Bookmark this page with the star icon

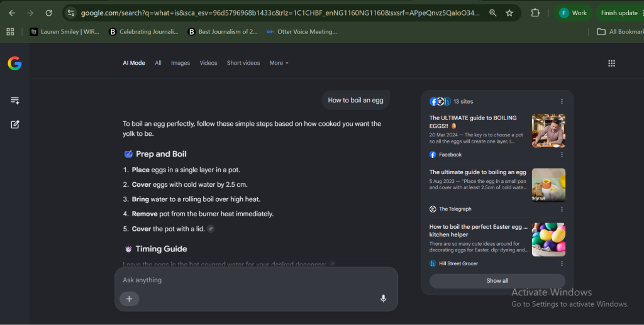[509, 13]
